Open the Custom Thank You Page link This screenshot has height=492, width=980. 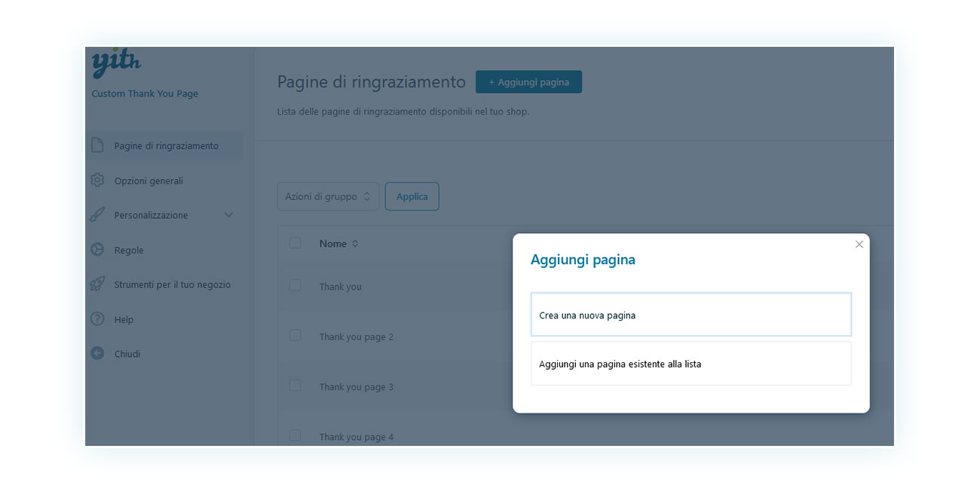point(145,94)
